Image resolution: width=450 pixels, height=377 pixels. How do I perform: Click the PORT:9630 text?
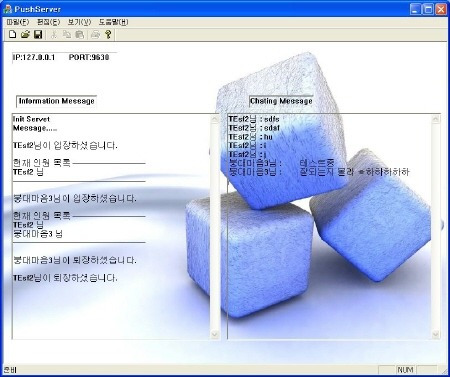click(89, 57)
